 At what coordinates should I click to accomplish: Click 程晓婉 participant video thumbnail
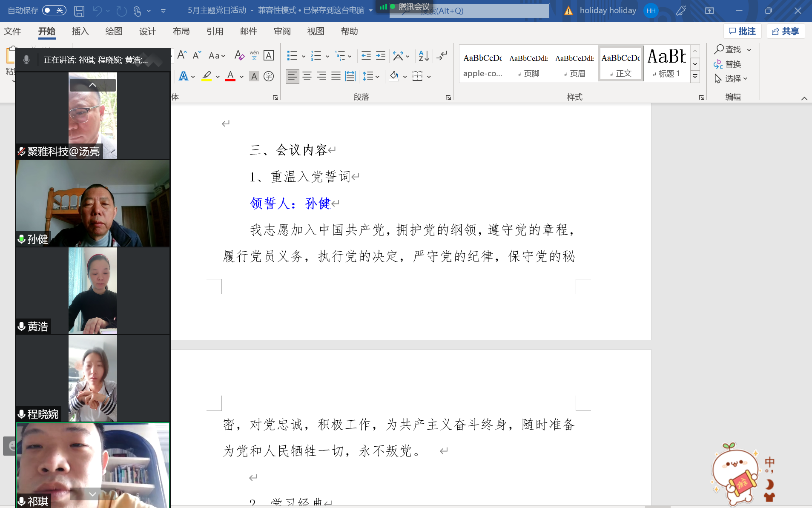tap(93, 378)
